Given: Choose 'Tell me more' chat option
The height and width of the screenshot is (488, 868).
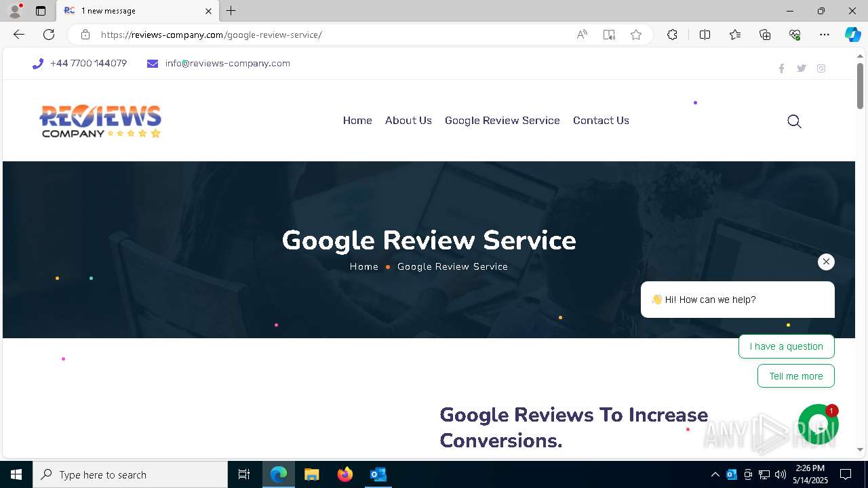Looking at the screenshot, I should (796, 376).
